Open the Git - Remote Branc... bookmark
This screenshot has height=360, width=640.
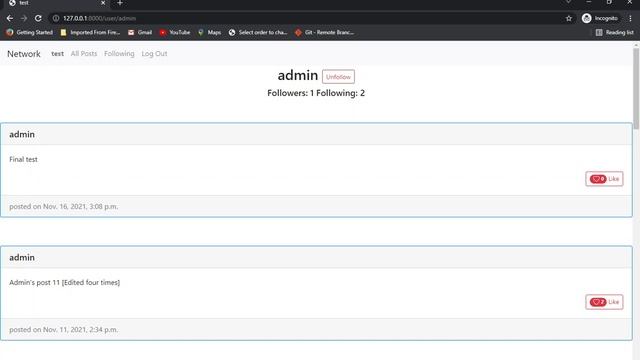click(324, 32)
